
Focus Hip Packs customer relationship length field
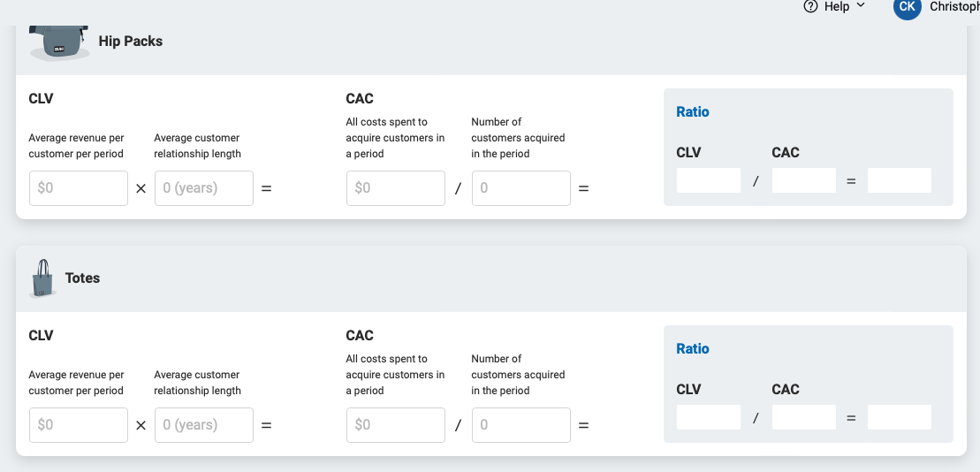[x=204, y=188]
